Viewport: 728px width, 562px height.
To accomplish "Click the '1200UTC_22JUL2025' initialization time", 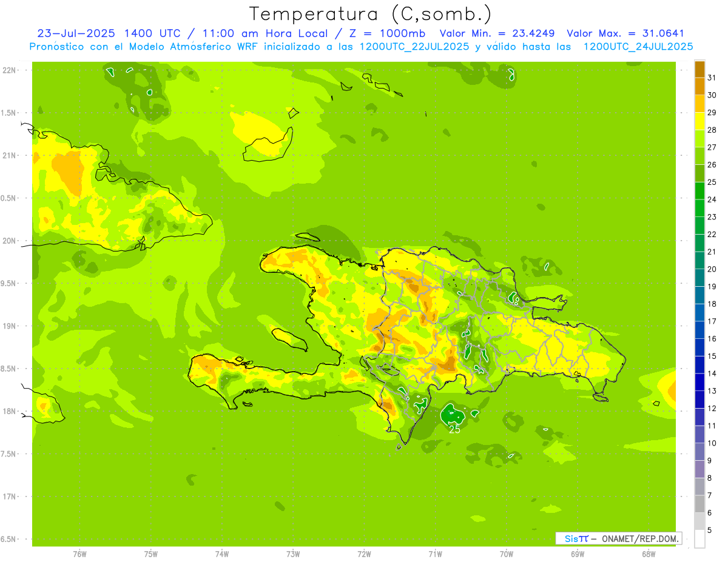I will [414, 46].
